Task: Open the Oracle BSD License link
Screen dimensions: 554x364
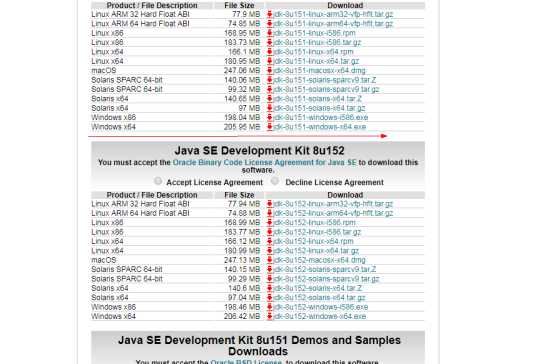Action: tap(246, 362)
